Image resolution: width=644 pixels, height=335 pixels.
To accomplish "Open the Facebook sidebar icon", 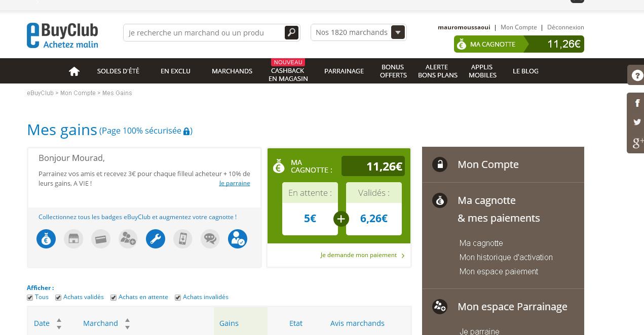I will (636, 103).
